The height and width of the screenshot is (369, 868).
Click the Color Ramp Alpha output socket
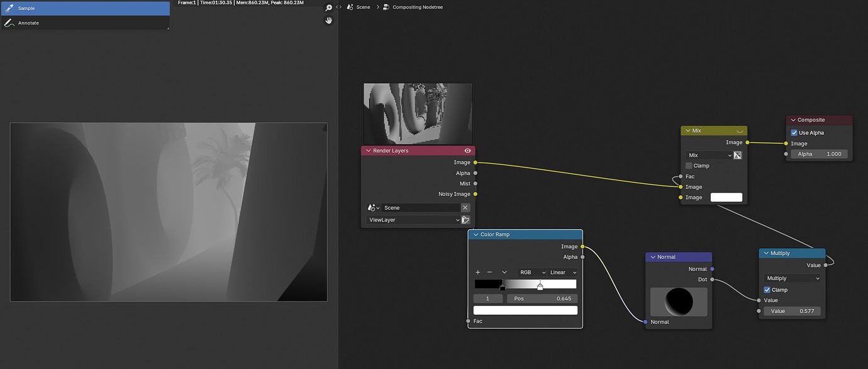click(x=582, y=257)
